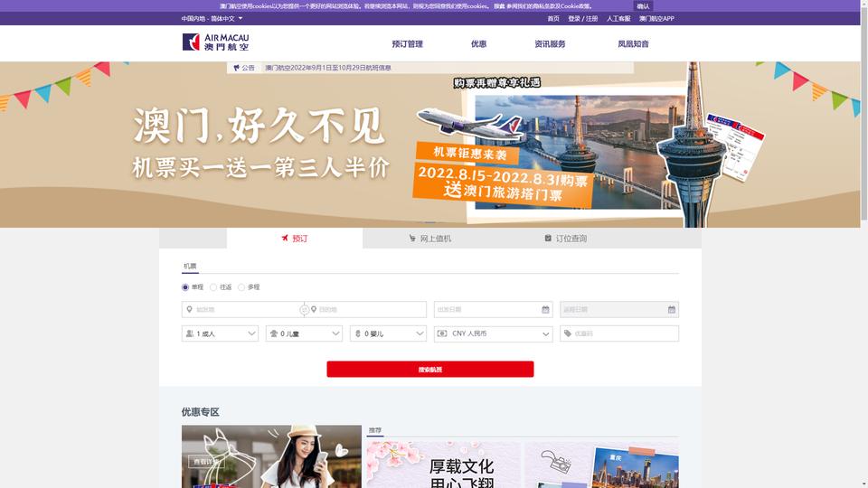Click the 首页 link

click(553, 19)
